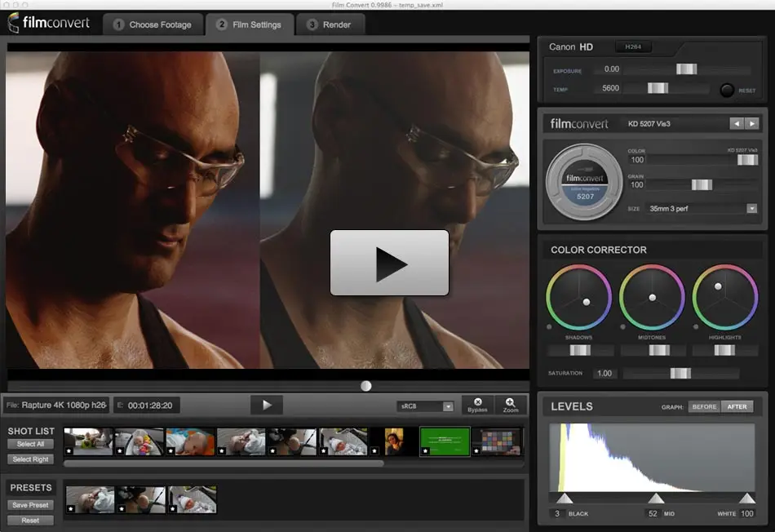Click the Exposure slider handle

(687, 69)
